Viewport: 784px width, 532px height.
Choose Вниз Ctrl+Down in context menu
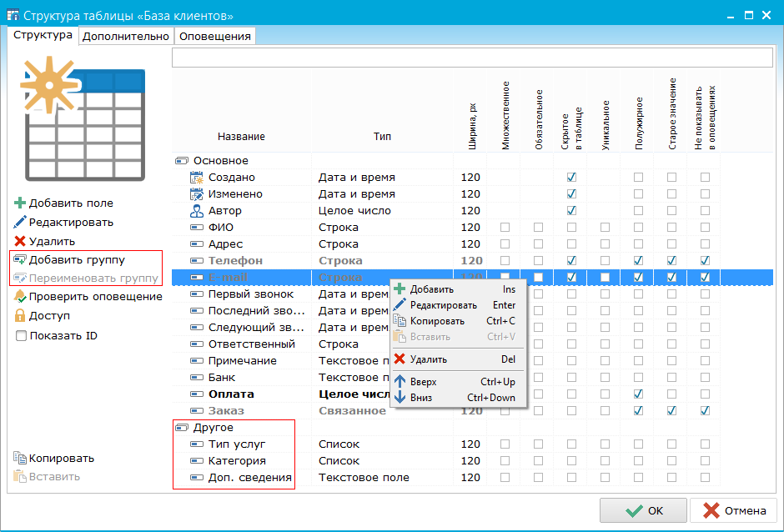[x=458, y=398]
